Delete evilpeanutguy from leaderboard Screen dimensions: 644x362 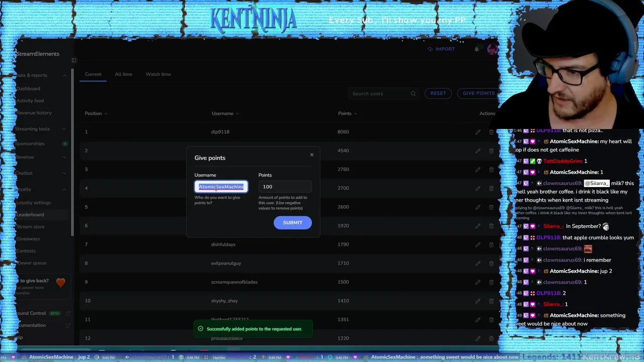(491, 263)
